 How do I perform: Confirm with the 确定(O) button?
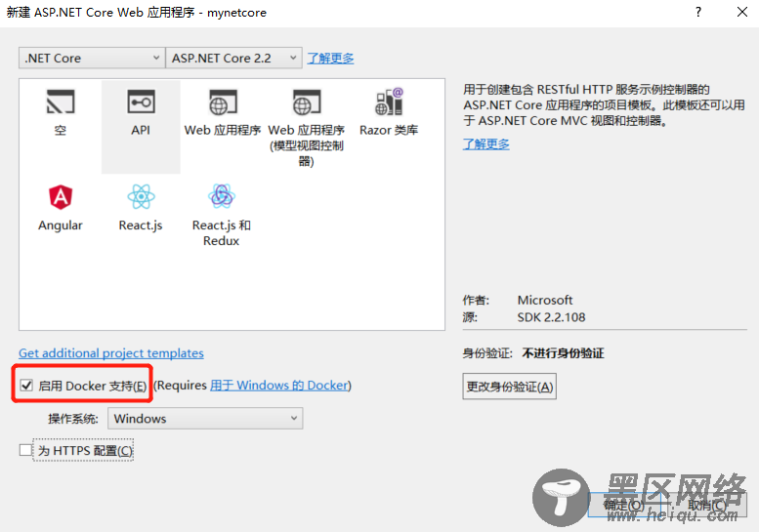(x=624, y=505)
